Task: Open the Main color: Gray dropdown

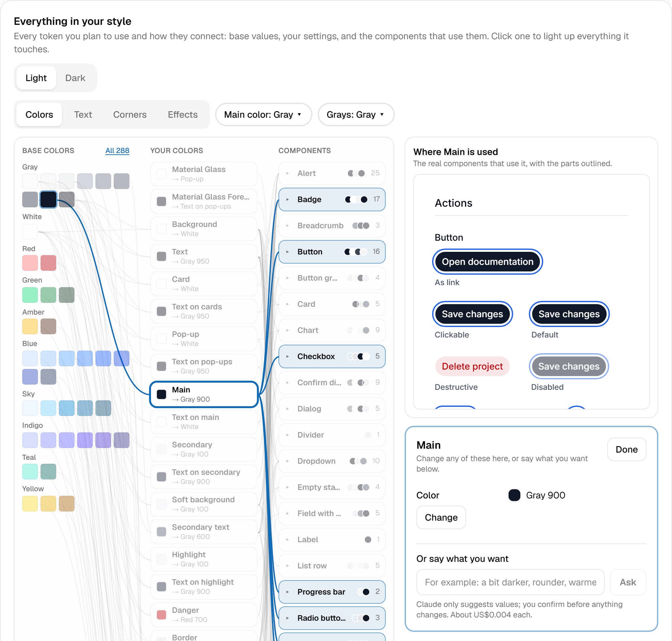Action: click(263, 114)
